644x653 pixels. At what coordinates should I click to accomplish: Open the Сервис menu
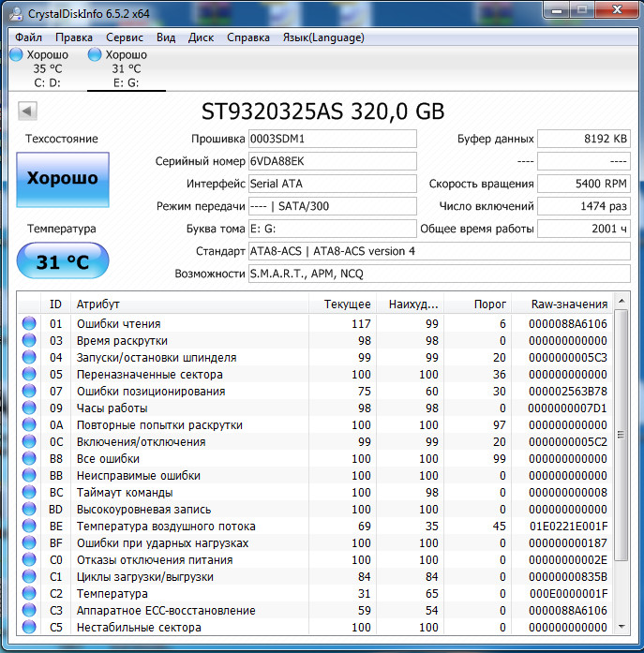point(124,37)
